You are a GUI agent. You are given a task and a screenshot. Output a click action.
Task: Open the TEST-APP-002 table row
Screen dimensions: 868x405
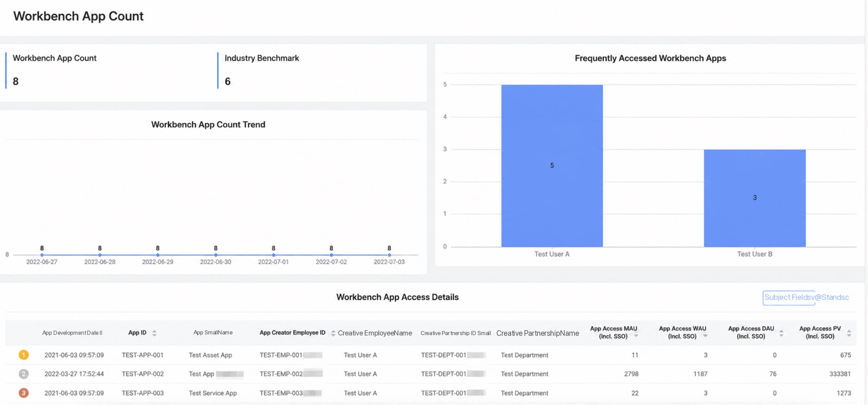click(431, 374)
